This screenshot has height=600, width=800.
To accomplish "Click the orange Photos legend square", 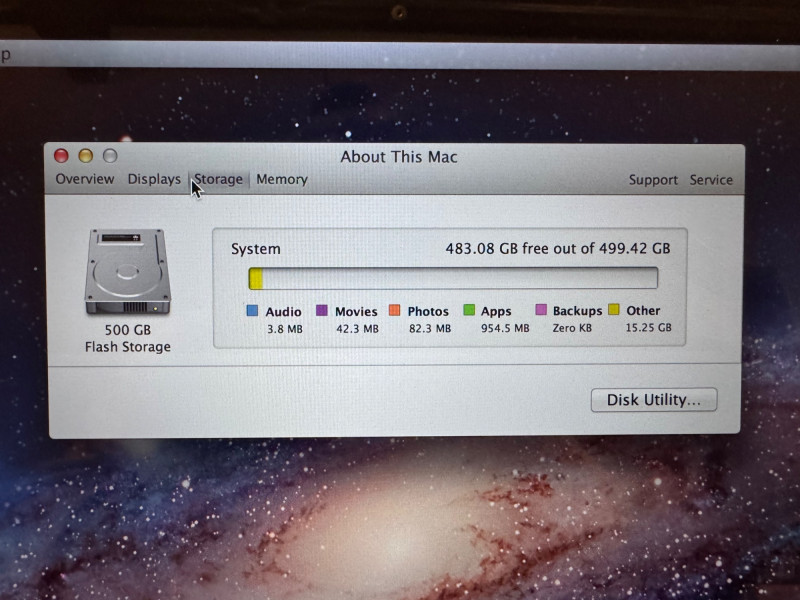I will [x=394, y=311].
